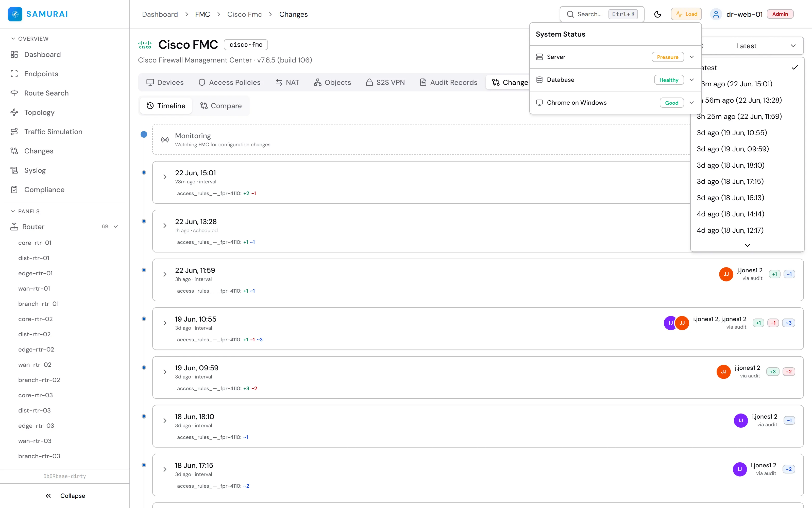The width and height of the screenshot is (812, 508).
Task: Switch to the Objects tab
Action: tap(332, 83)
